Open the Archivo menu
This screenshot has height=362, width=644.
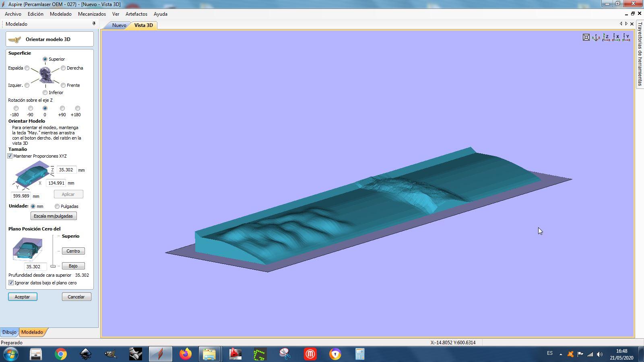pyautogui.click(x=13, y=14)
